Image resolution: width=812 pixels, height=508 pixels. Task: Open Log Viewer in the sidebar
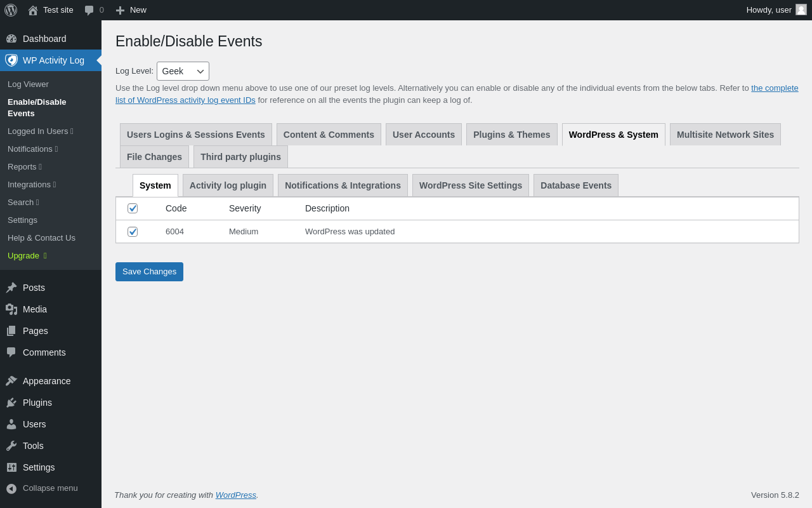(28, 84)
